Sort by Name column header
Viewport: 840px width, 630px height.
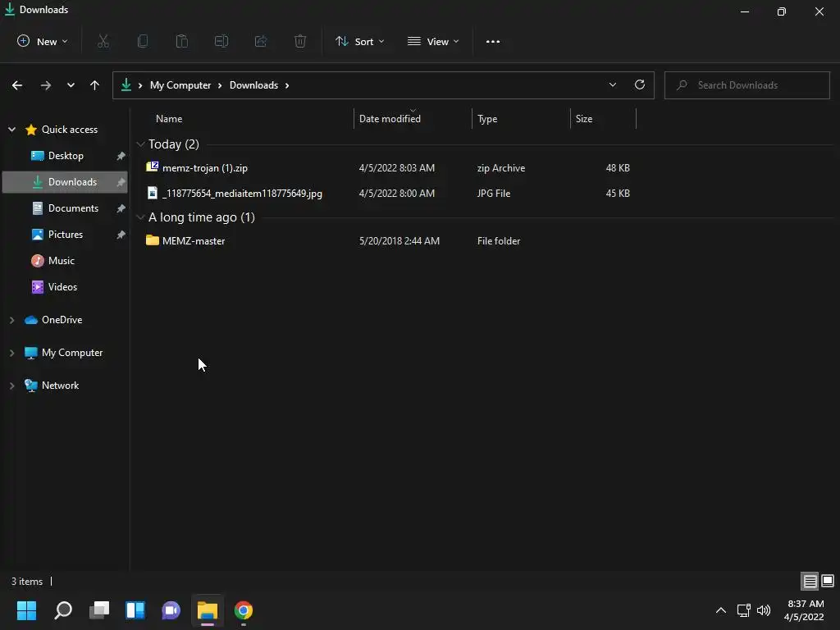[x=169, y=119]
